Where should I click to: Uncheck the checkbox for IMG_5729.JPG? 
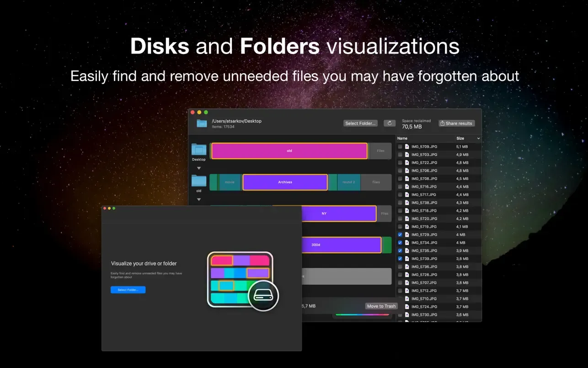coord(400,234)
